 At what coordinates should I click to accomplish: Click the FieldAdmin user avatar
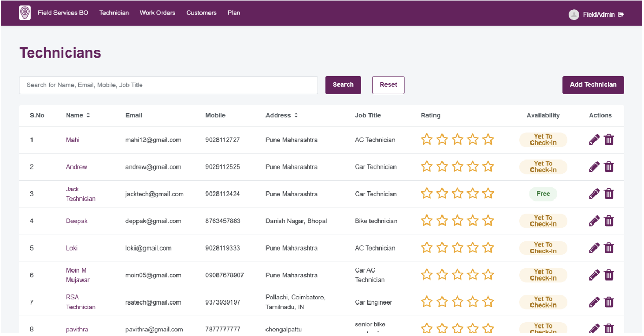574,14
